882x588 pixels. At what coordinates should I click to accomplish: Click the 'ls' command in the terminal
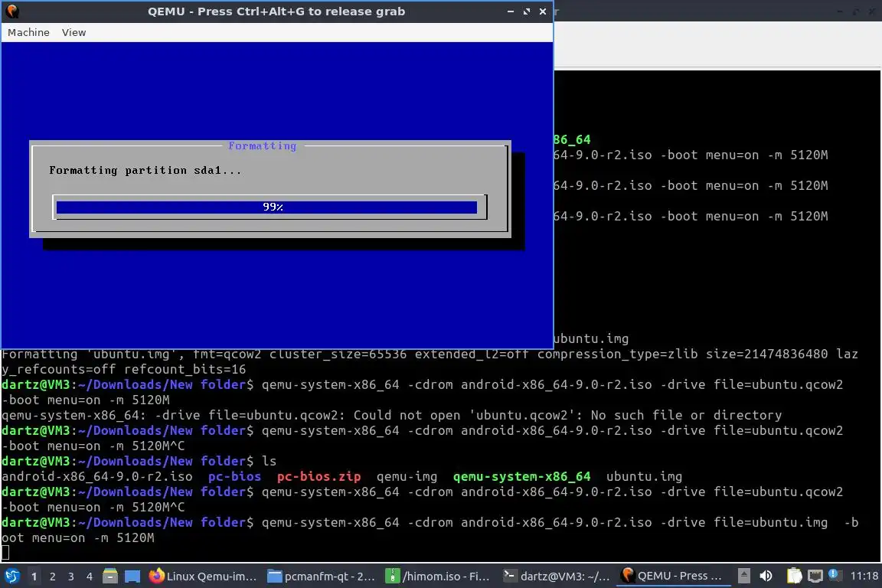269,462
